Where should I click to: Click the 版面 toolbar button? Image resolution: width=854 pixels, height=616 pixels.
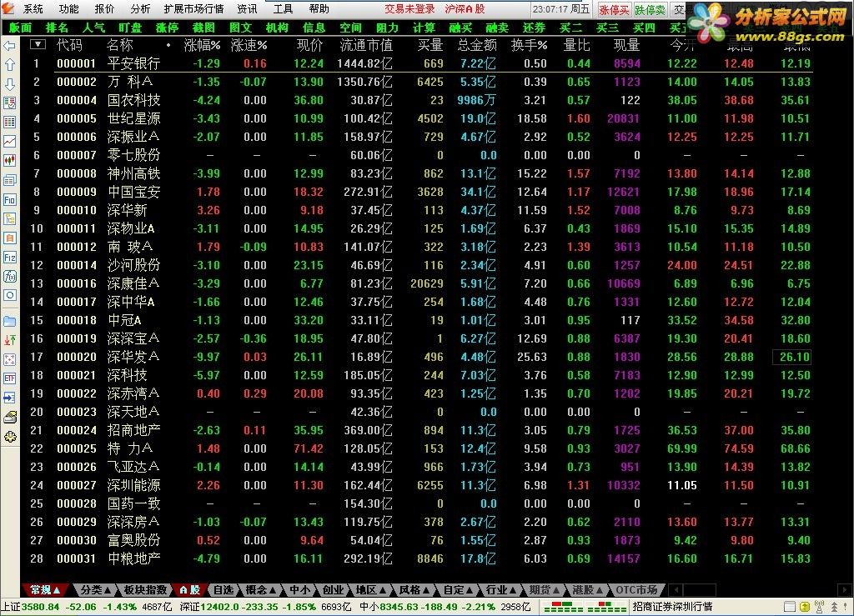(21, 28)
